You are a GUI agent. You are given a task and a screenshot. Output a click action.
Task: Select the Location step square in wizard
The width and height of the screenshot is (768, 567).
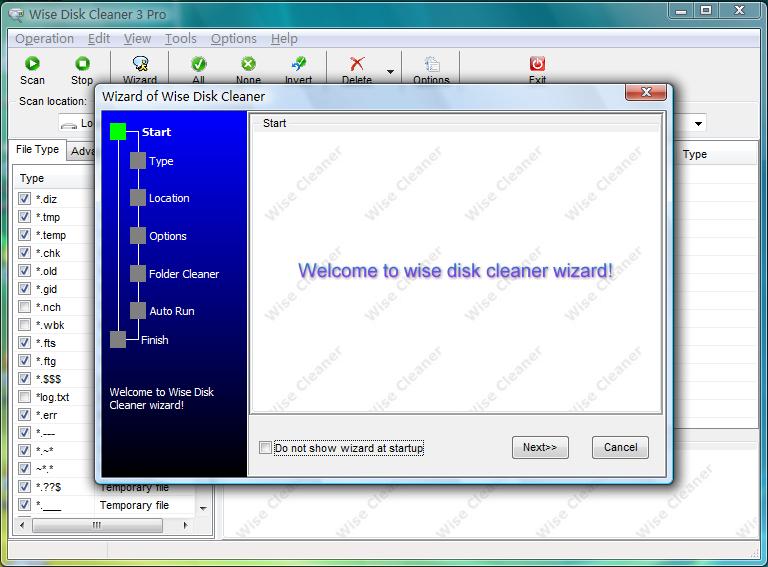(138, 198)
